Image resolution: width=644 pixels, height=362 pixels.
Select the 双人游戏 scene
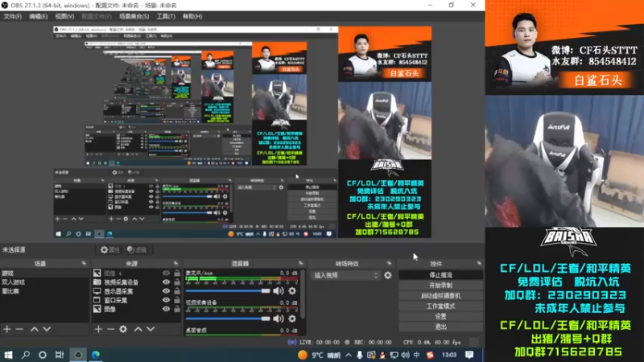click(44, 282)
